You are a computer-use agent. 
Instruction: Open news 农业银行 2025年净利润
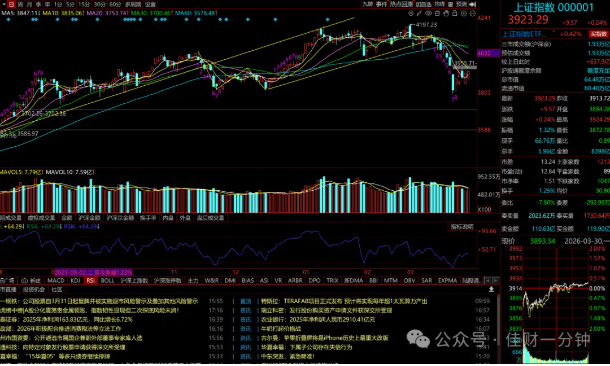(x=318, y=320)
